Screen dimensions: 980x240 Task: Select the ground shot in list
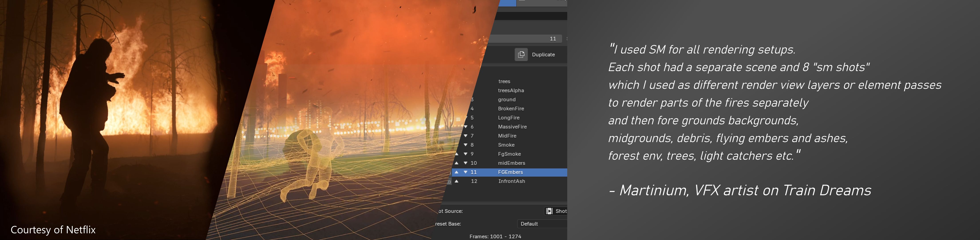coord(507,99)
